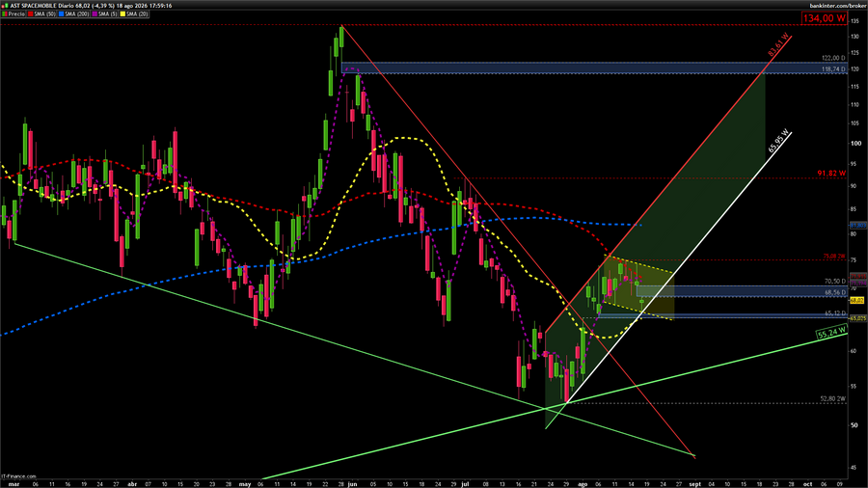Select the Precio legend entry

point(14,14)
